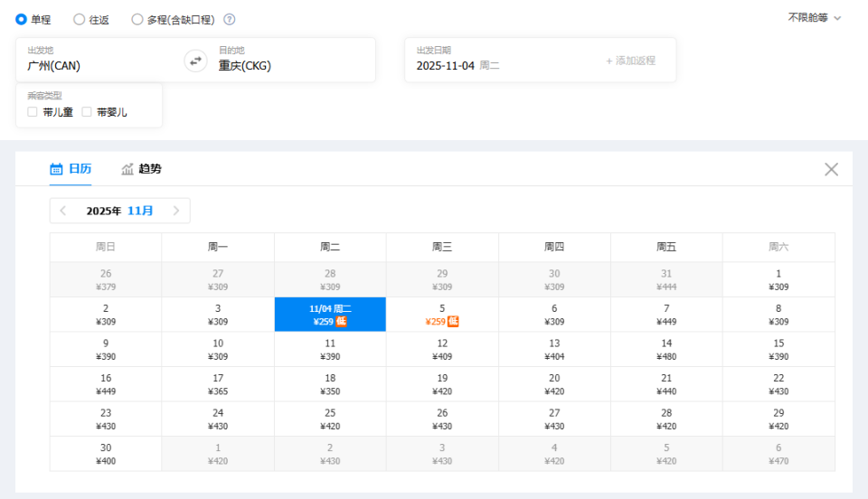Choose November 2 priced ¥309
The height and width of the screenshot is (499, 868).
tap(106, 315)
